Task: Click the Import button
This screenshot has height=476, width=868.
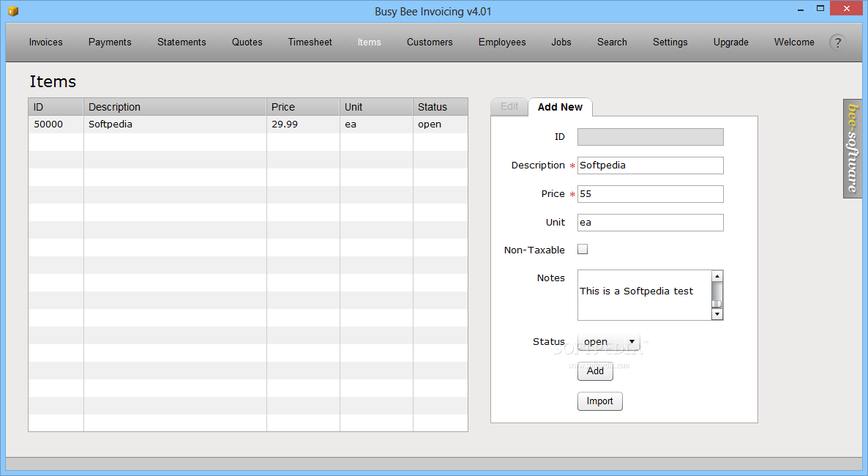Action: coord(599,401)
